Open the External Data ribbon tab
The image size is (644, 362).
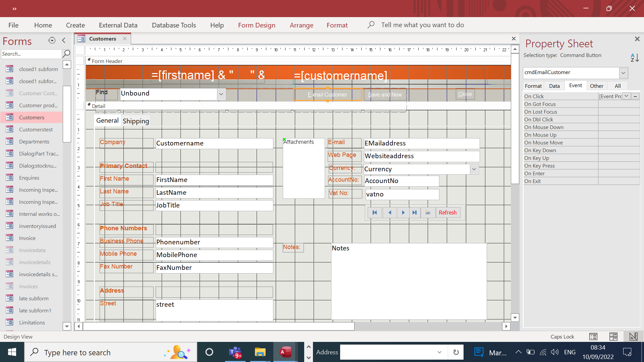pos(118,25)
